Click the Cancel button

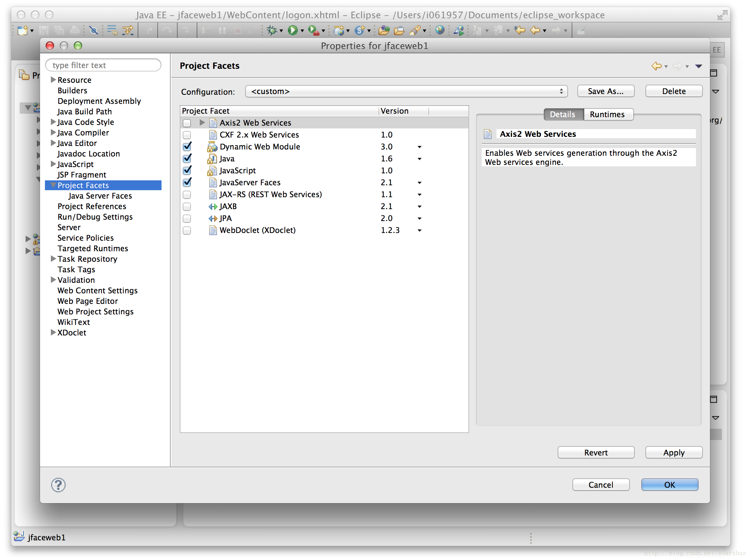coord(601,485)
